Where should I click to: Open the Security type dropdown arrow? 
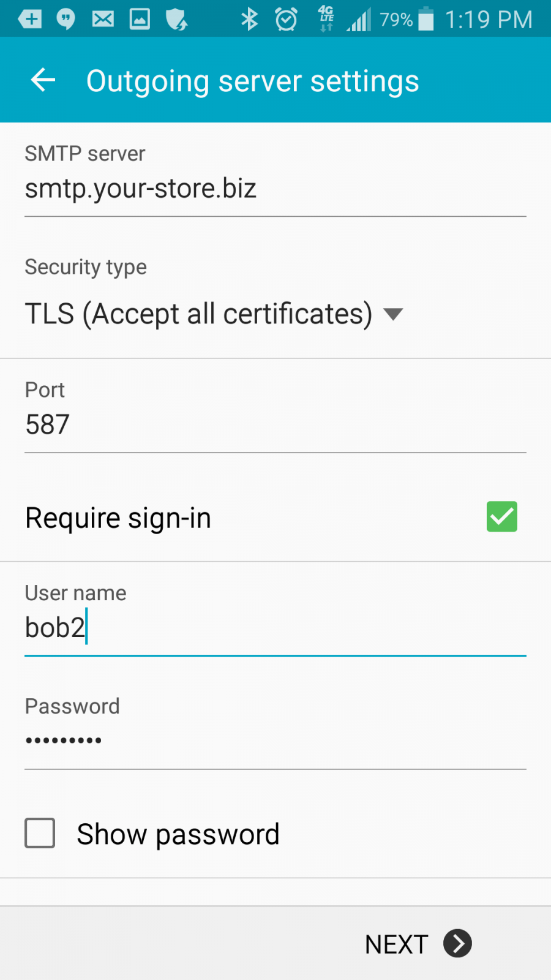[393, 314]
